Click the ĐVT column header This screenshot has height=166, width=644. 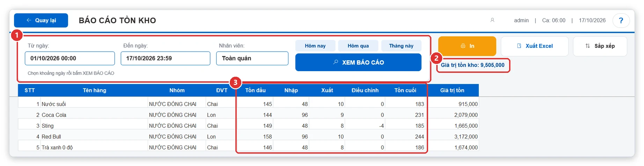point(222,90)
